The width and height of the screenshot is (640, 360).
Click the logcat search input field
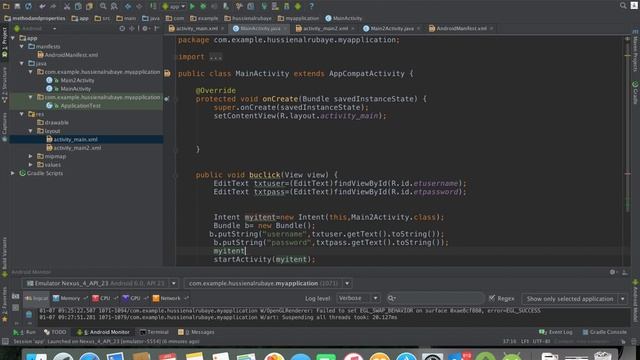(435, 298)
